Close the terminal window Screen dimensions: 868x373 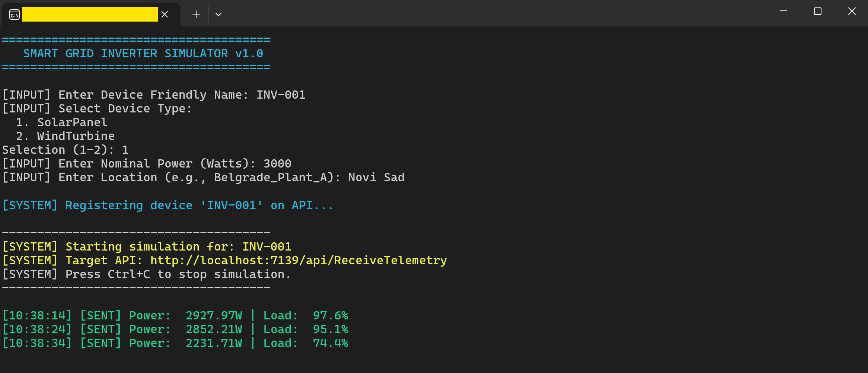[852, 12]
